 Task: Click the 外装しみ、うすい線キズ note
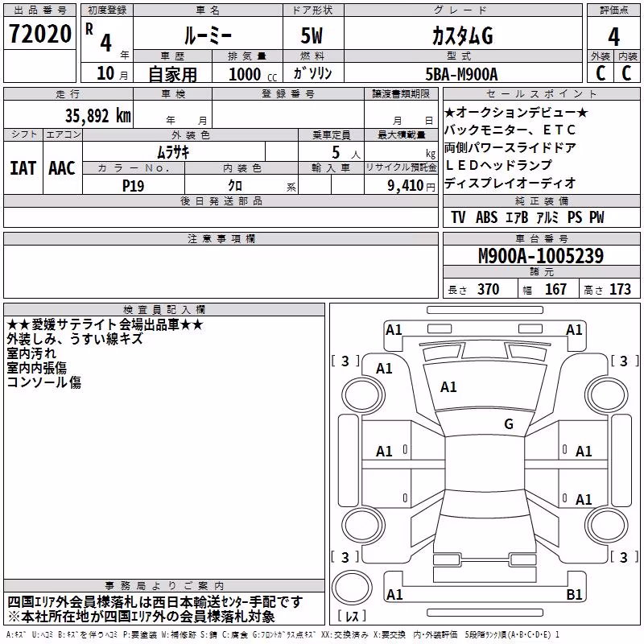tap(75, 339)
